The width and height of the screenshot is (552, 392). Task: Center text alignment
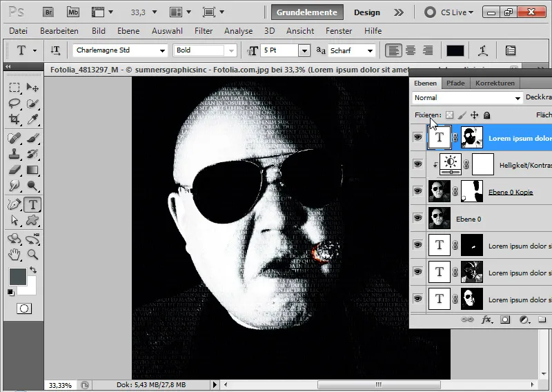point(411,50)
